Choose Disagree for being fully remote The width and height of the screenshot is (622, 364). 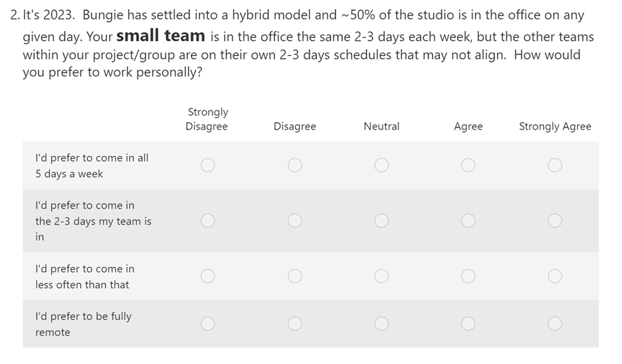295,323
